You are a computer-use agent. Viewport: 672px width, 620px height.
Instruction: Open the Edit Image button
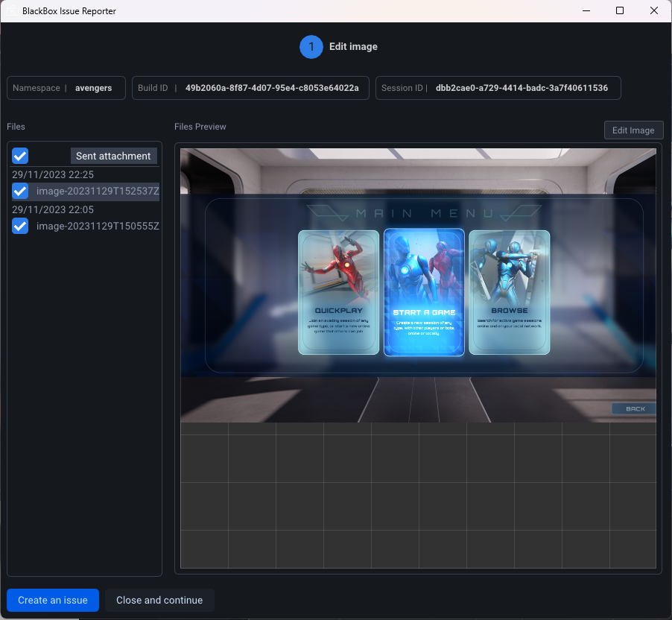[633, 130]
